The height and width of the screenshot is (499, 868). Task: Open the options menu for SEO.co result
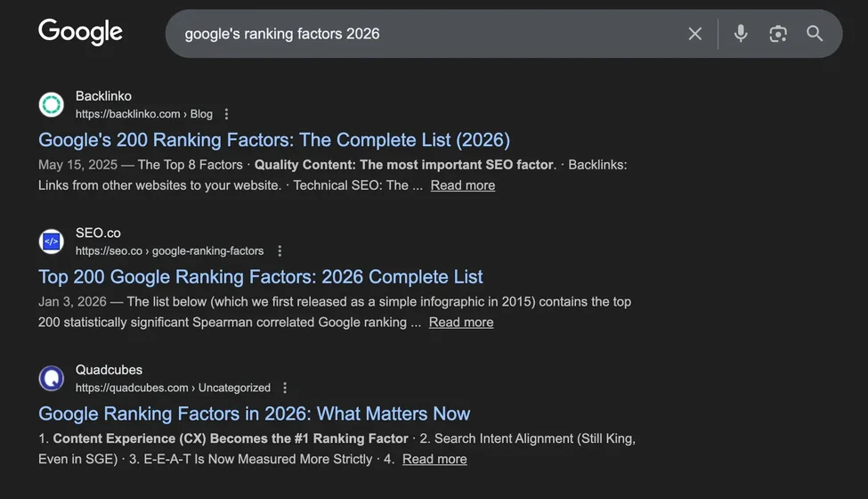click(x=280, y=251)
